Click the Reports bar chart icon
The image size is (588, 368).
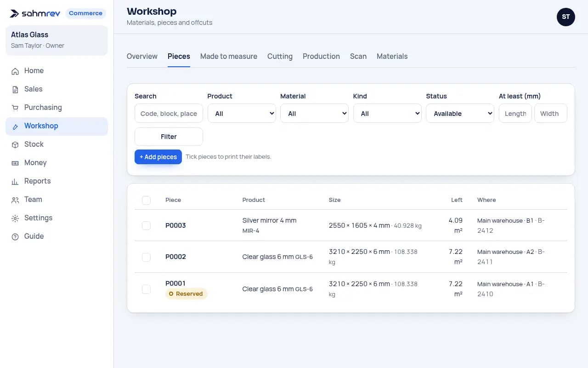pos(15,181)
